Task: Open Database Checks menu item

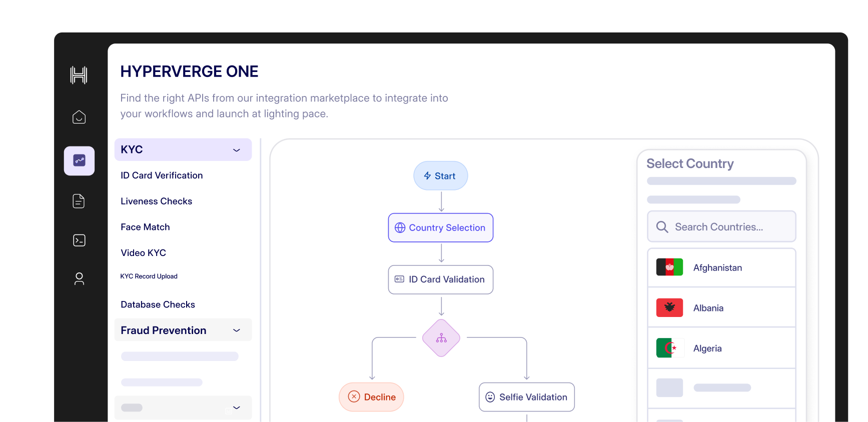Action: tap(158, 304)
